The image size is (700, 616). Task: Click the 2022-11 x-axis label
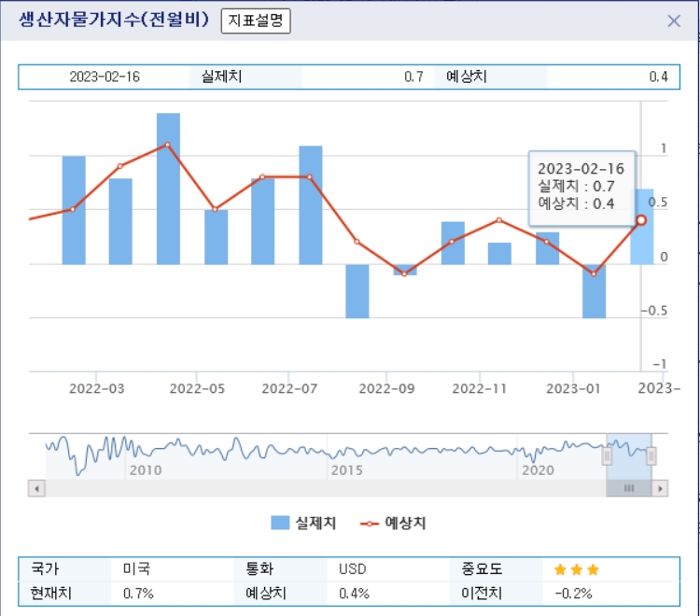[480, 388]
